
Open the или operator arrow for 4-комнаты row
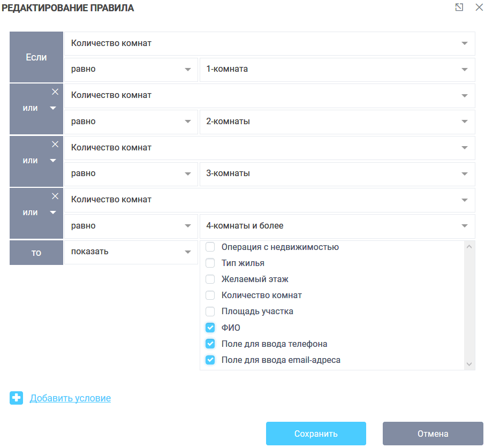(52, 212)
